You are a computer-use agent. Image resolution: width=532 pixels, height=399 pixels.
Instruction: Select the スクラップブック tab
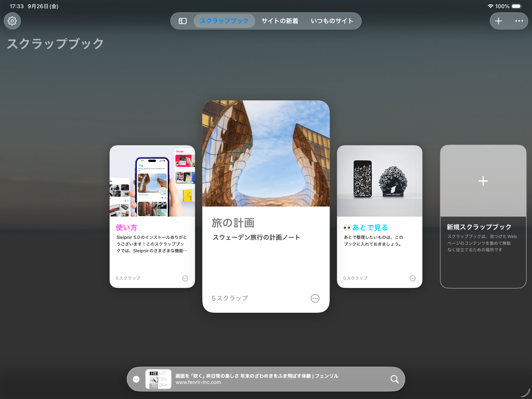coord(224,21)
